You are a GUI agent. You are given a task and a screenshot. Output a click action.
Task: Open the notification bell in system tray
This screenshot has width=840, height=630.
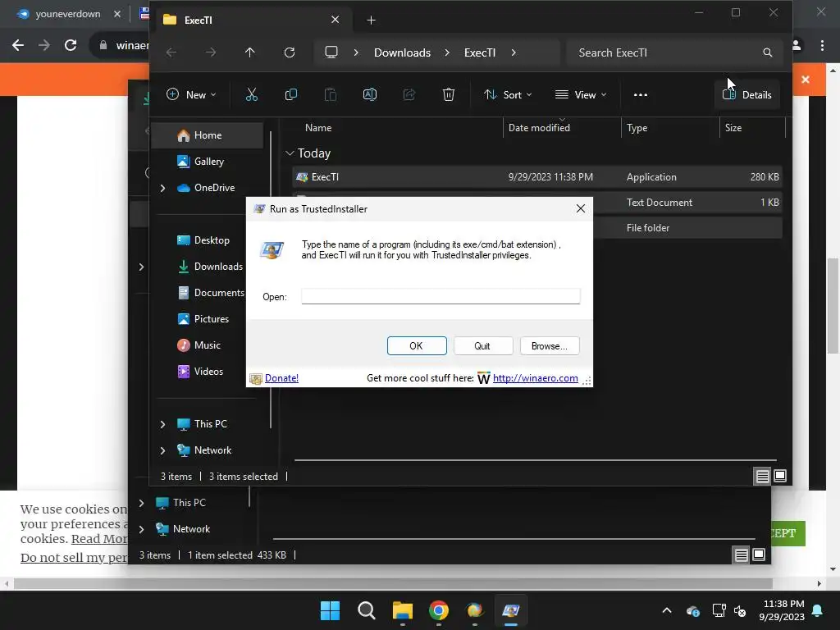[818, 610]
